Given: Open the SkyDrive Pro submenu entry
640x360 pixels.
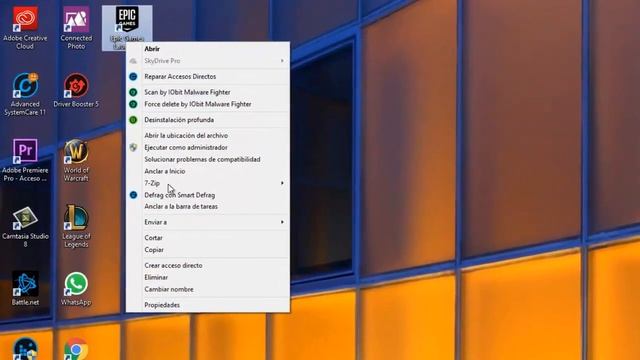Looking at the screenshot, I should pyautogui.click(x=208, y=61).
